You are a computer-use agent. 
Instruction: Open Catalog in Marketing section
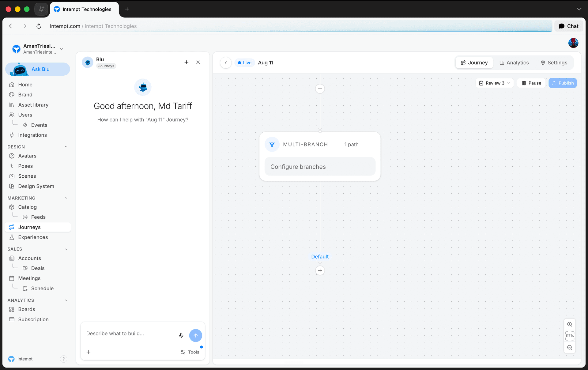point(38,207)
